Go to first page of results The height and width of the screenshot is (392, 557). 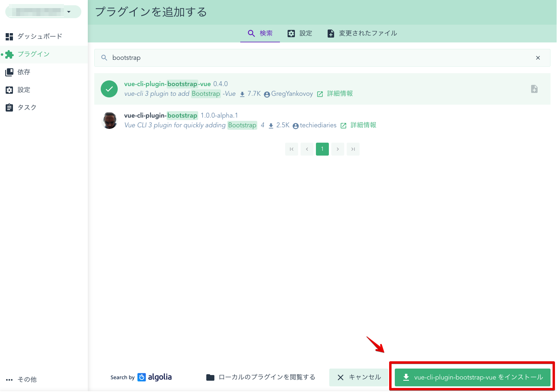click(x=292, y=149)
